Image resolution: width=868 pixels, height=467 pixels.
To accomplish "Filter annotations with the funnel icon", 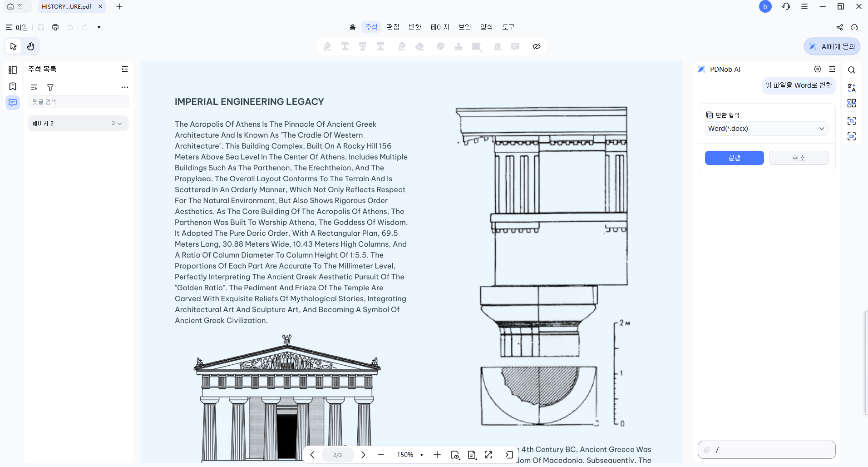I will (50, 87).
